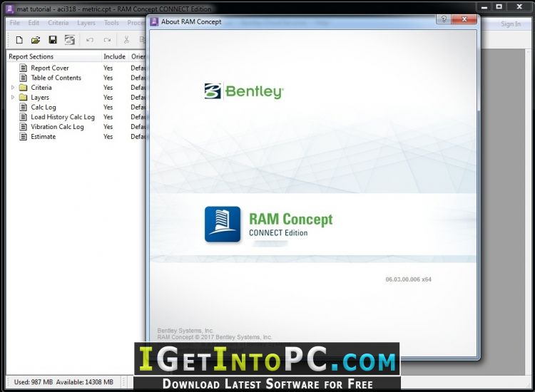Save the file with the floppy icon
Viewport: 535px width, 392px height.
pos(53,40)
